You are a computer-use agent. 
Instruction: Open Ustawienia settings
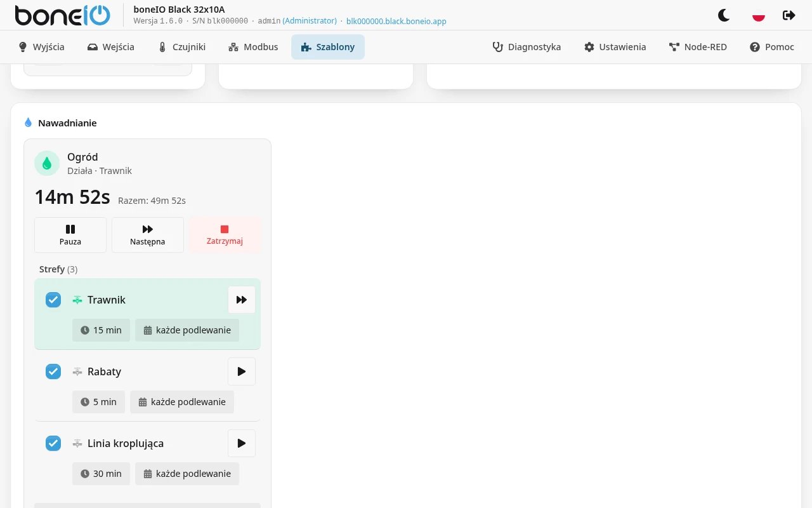pos(615,47)
